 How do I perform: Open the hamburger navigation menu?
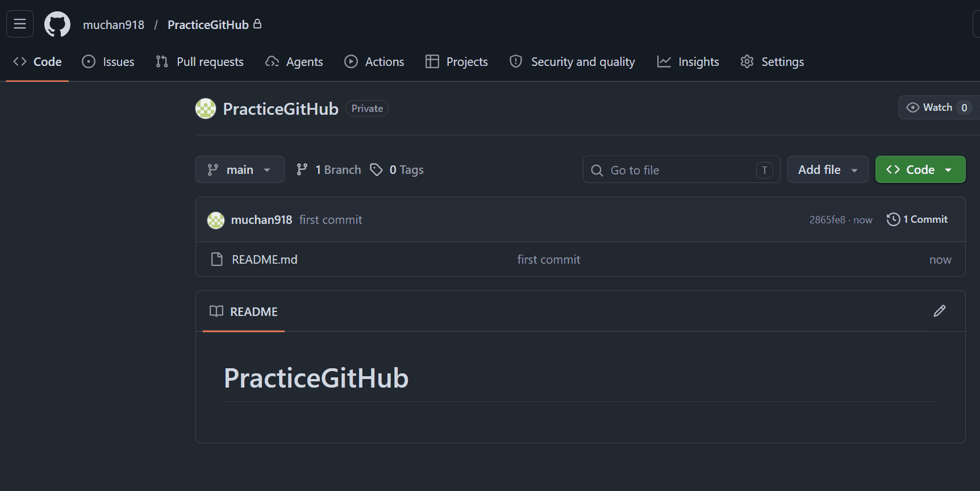[20, 24]
